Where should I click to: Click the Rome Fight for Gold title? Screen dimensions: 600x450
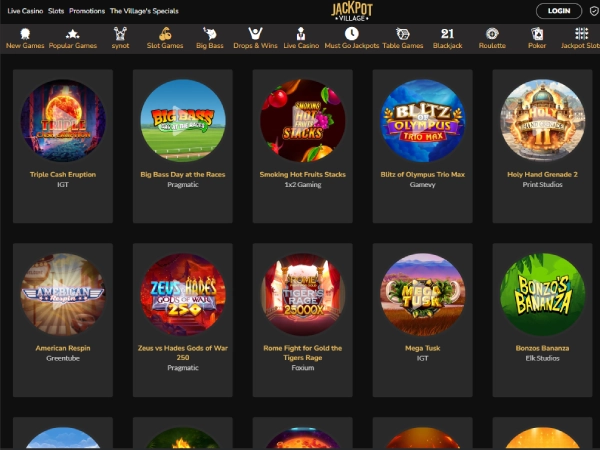click(303, 353)
